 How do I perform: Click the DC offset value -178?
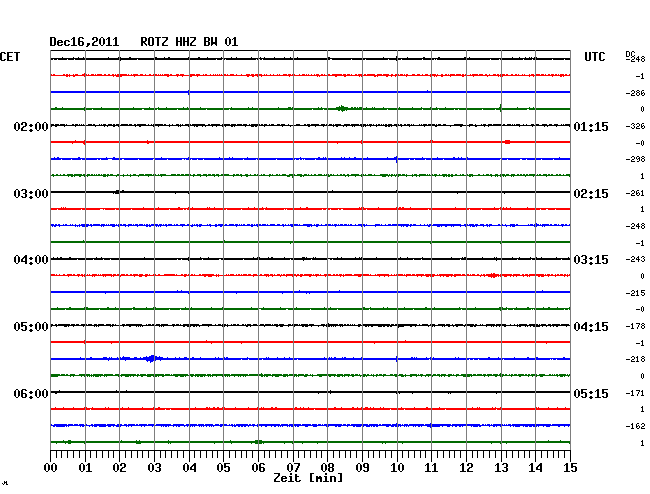[x=635, y=326]
